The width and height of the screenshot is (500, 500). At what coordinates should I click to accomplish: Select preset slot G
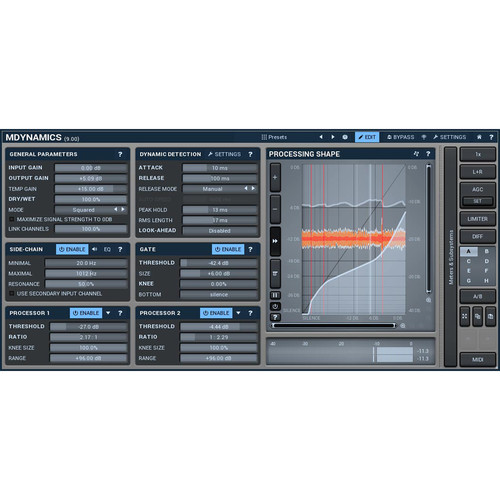click(x=469, y=281)
